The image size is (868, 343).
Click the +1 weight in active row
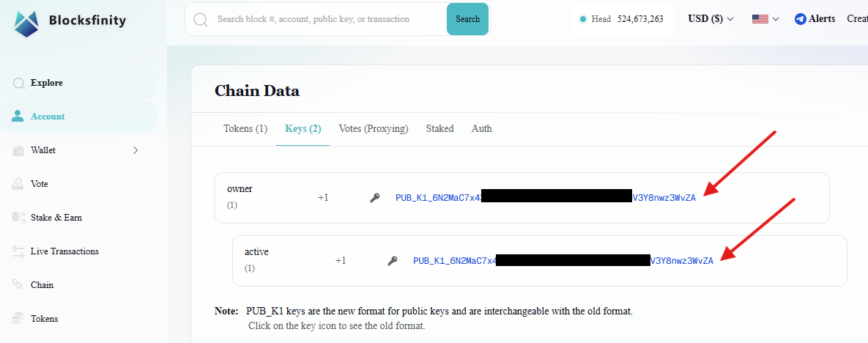tap(341, 260)
